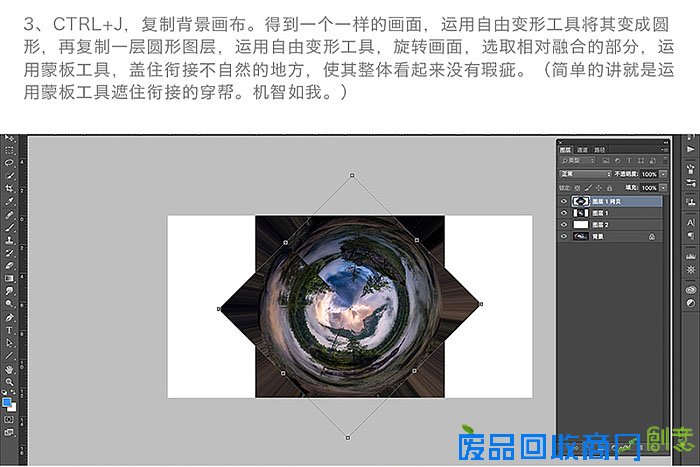Toggle lock position icon

tap(599, 188)
